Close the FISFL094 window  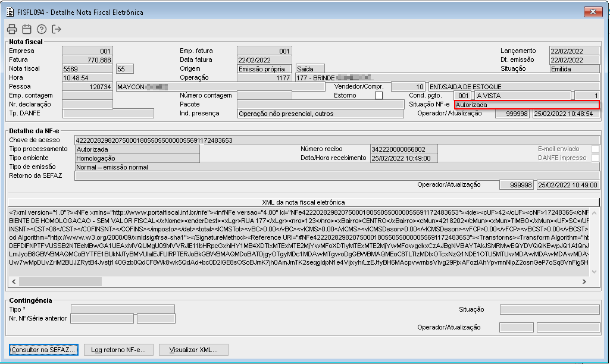click(593, 12)
